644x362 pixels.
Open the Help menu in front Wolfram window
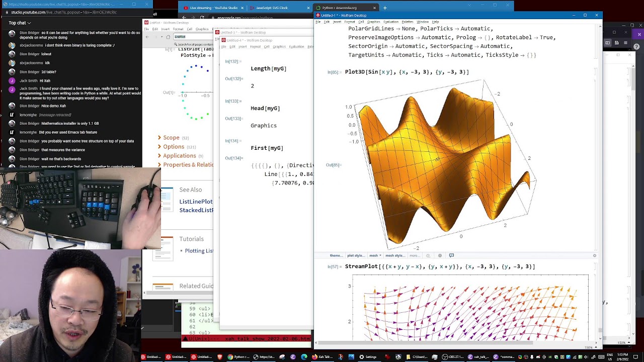click(435, 22)
